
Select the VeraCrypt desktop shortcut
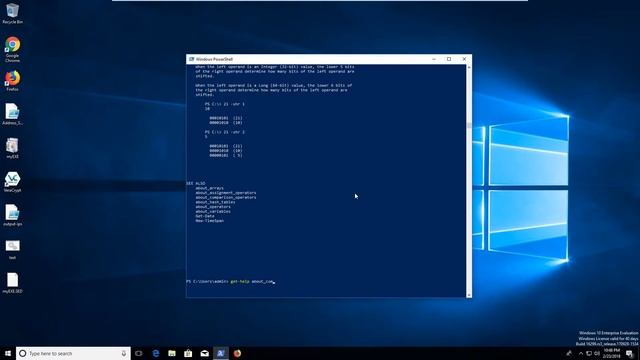pyautogui.click(x=12, y=182)
